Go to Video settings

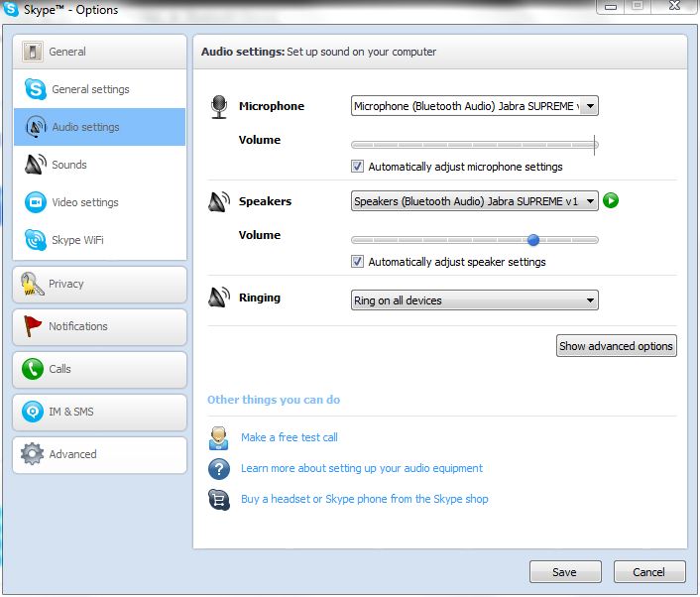click(x=99, y=202)
